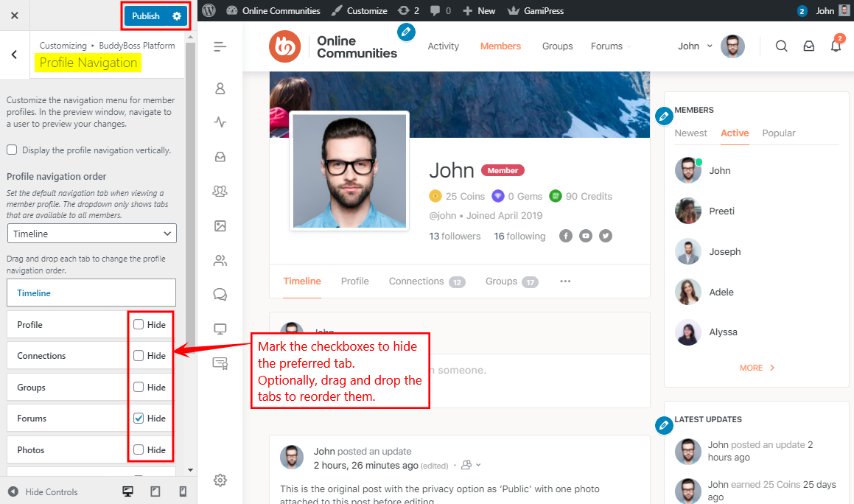This screenshot has height=504, width=854.
Task: Click the sidebar hamburger menu toggle icon
Action: pyautogui.click(x=220, y=47)
